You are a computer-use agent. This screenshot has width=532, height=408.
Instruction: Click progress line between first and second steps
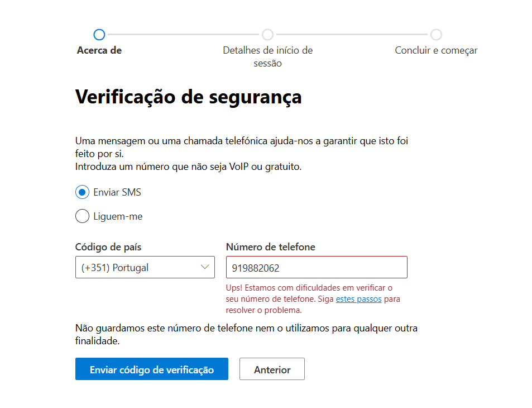(x=183, y=34)
